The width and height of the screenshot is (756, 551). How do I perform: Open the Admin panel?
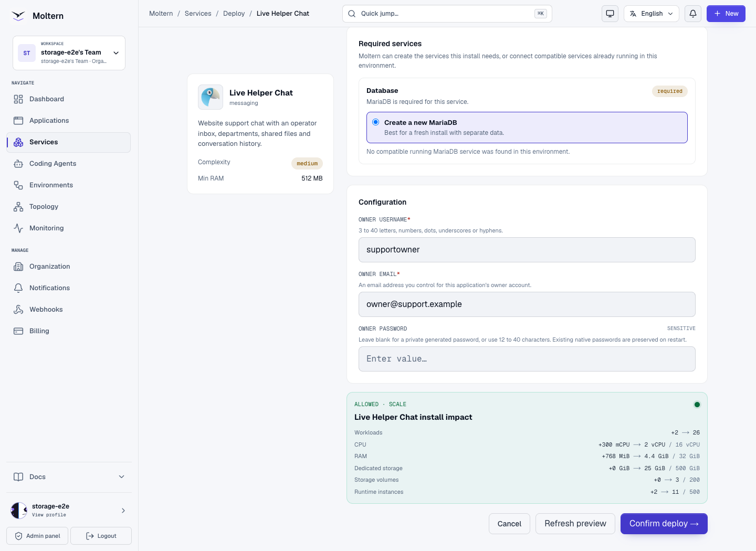37,536
